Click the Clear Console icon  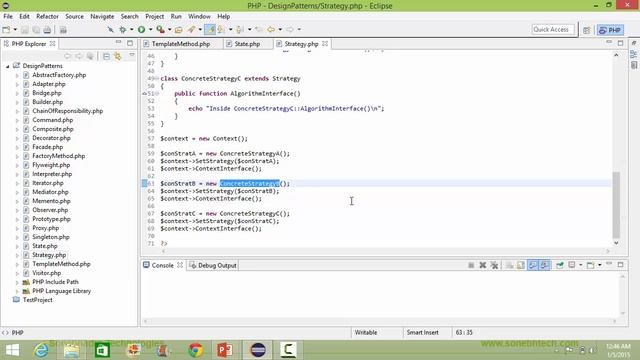pyautogui.click(x=509, y=265)
